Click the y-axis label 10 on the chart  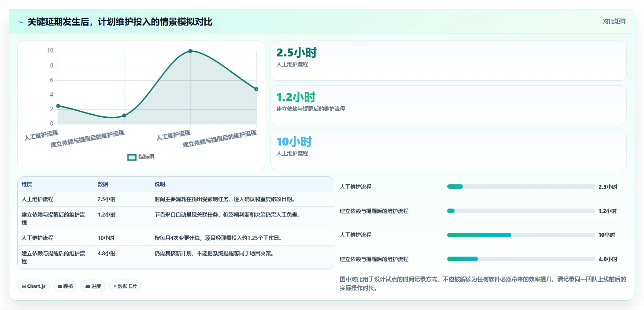(x=50, y=51)
